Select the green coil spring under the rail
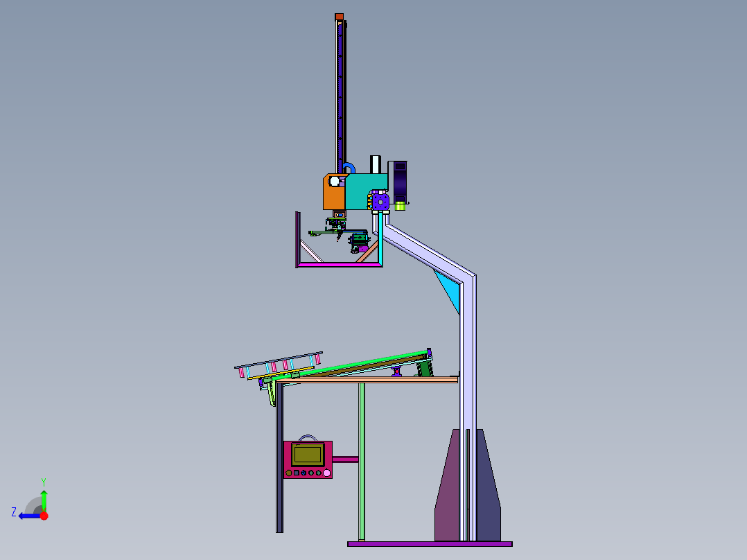Image resolution: width=747 pixels, height=560 pixels. [x=424, y=369]
